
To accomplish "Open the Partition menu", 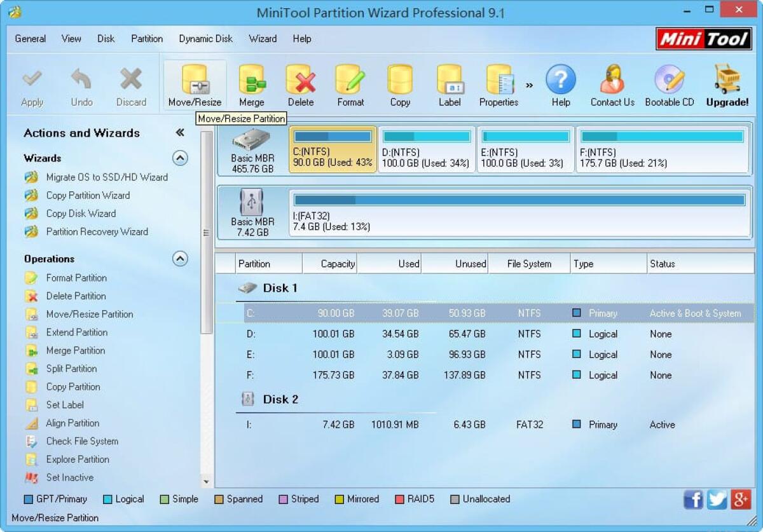I will pos(147,39).
